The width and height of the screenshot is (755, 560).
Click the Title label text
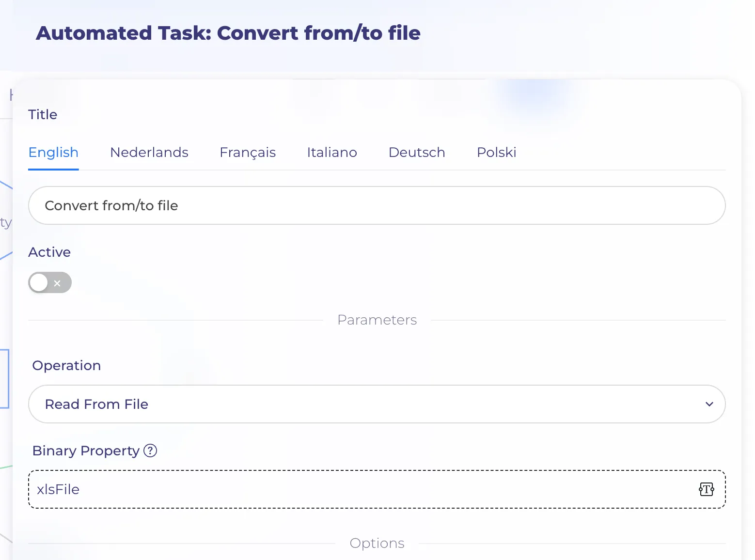coord(43,115)
